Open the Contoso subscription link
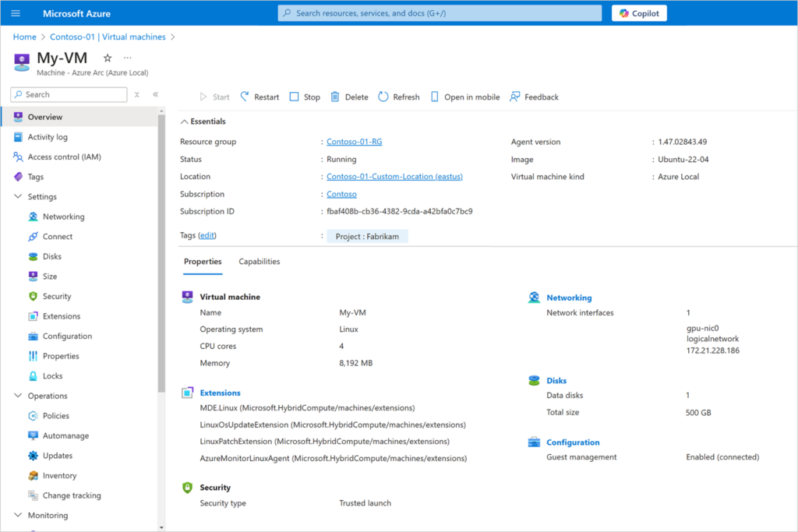The width and height of the screenshot is (798, 532). click(x=341, y=194)
